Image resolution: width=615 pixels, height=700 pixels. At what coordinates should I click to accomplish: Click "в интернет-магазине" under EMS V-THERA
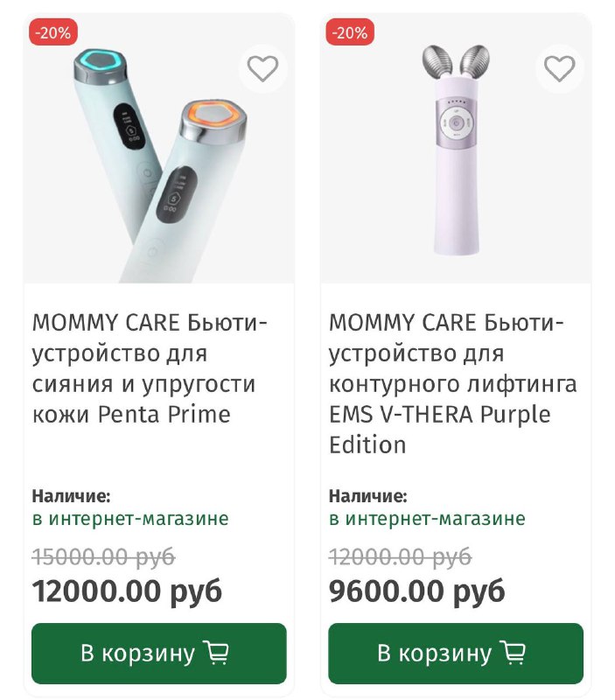(427, 519)
